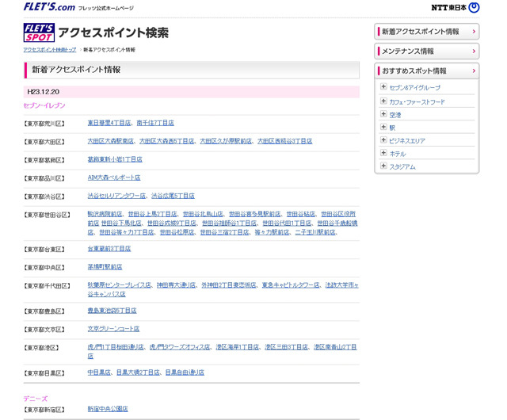Open the 虎ノ門タワーズオフィス店 link
Screen dimensions: 507x420
(180, 347)
